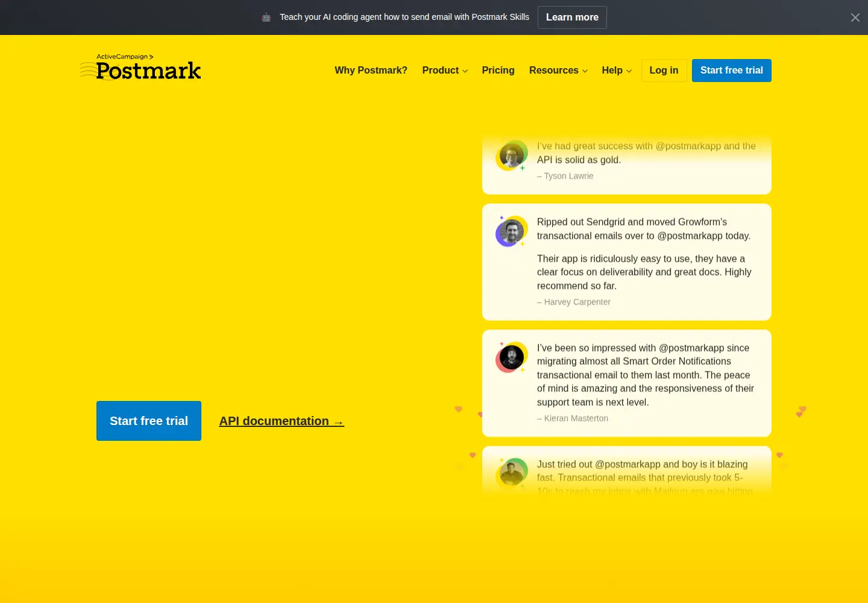The width and height of the screenshot is (868, 603).
Task: Open the Why Postmark? menu item
Action: pos(371,71)
